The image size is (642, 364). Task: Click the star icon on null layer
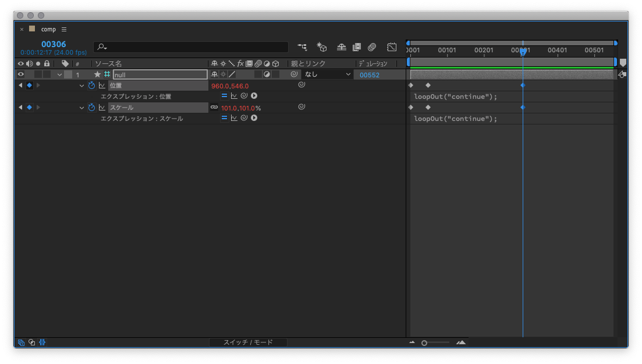coord(97,74)
